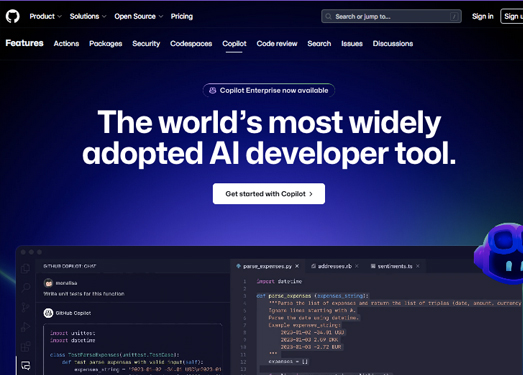This screenshot has width=523, height=375.
Task: Click Copilot Enterprise now available badge
Action: (269, 90)
